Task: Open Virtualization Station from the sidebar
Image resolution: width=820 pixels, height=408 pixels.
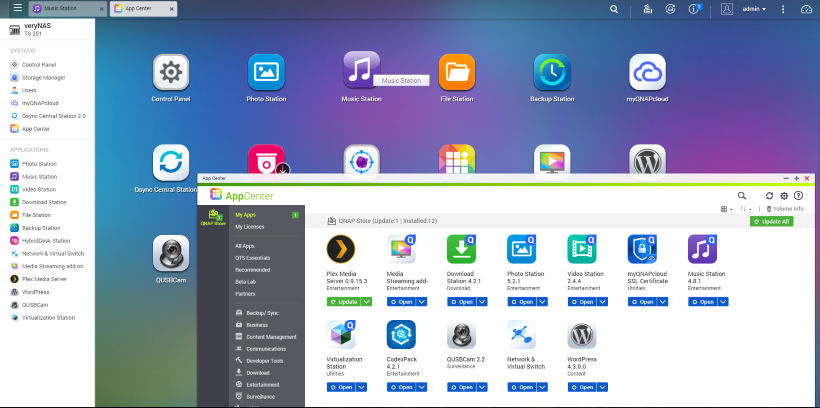Action: point(47,318)
